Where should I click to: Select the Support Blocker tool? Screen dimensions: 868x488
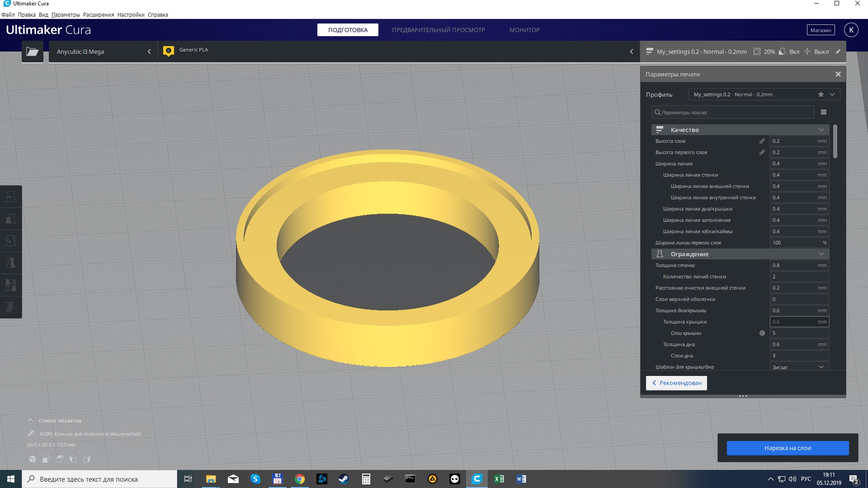11,307
